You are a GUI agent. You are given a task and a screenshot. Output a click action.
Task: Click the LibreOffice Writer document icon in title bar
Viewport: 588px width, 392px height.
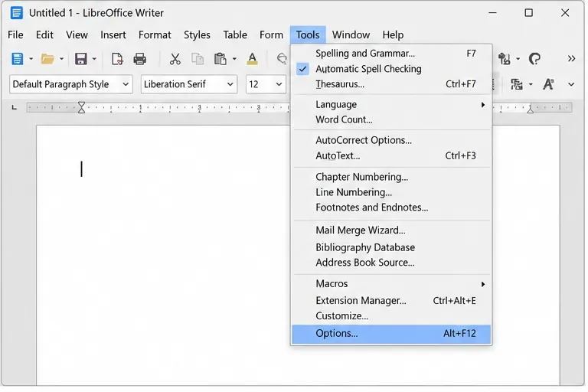coord(16,13)
